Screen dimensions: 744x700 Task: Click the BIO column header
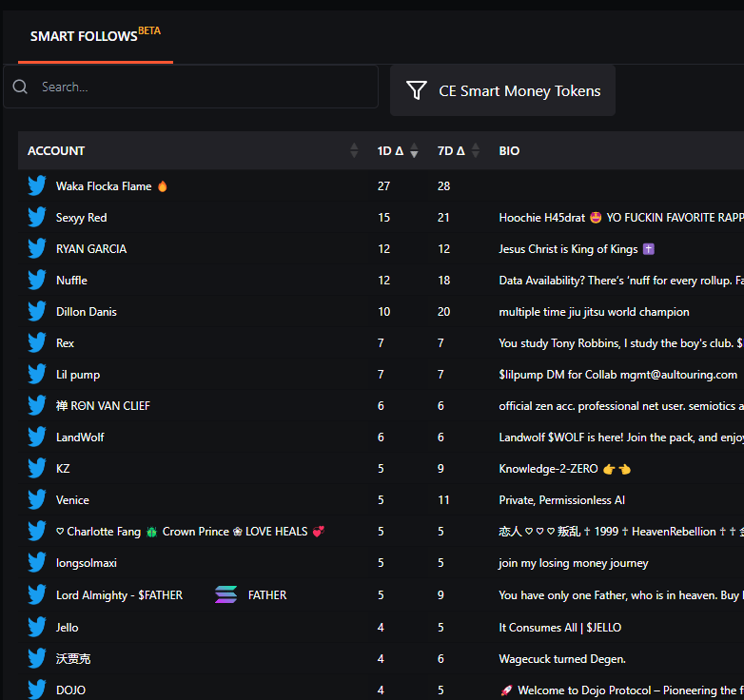pos(509,151)
